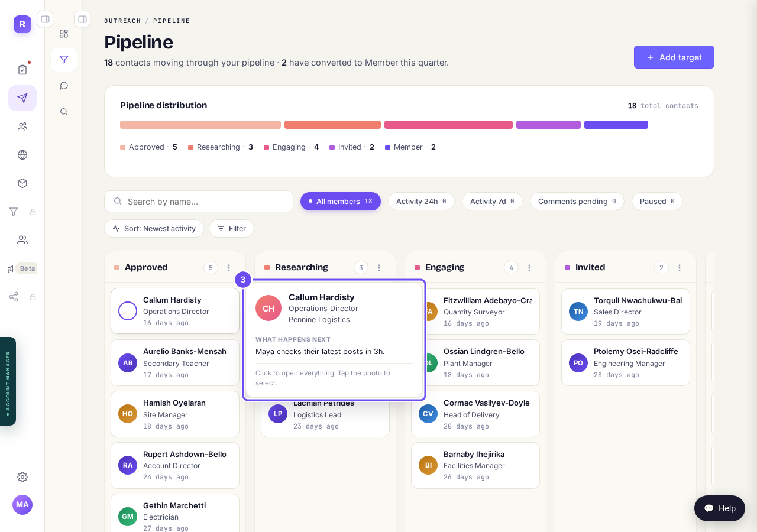
Task: Click the Approved segment of distribution bar
Action: [200, 125]
